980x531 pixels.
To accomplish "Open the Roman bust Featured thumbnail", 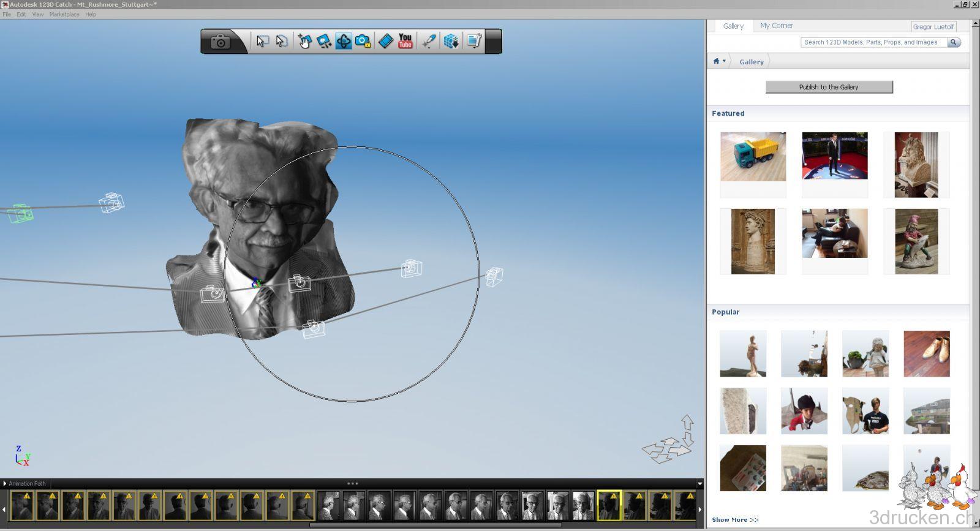I will [753, 241].
